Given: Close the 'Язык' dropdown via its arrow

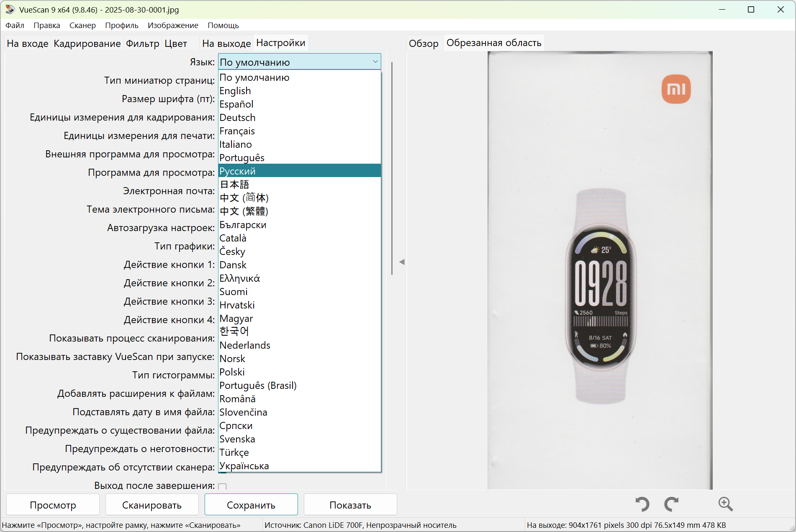Looking at the screenshot, I should 375,62.
